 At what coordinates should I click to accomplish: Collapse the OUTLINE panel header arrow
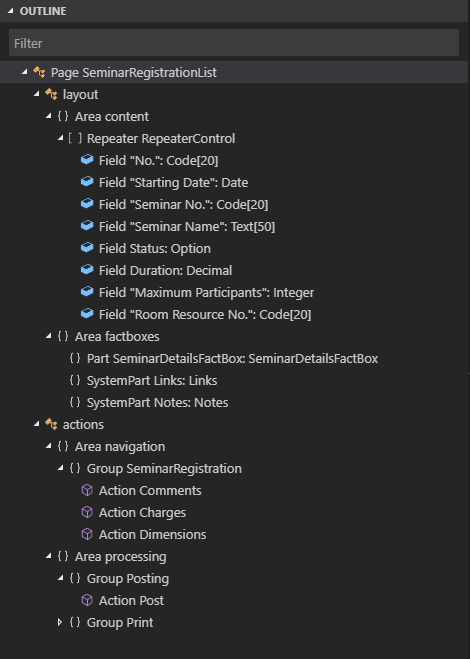click(x=11, y=11)
